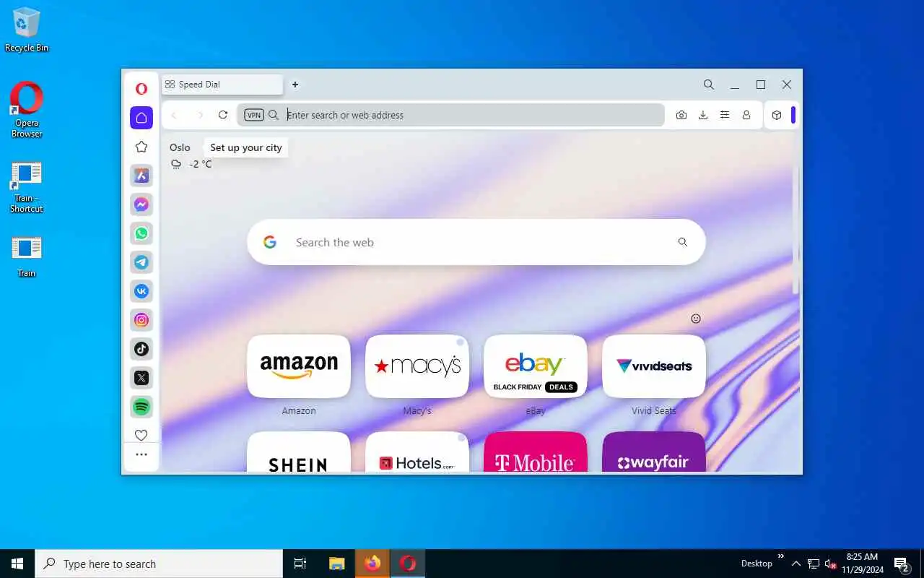
Task: Open Instagram sidebar panel
Action: 141,320
